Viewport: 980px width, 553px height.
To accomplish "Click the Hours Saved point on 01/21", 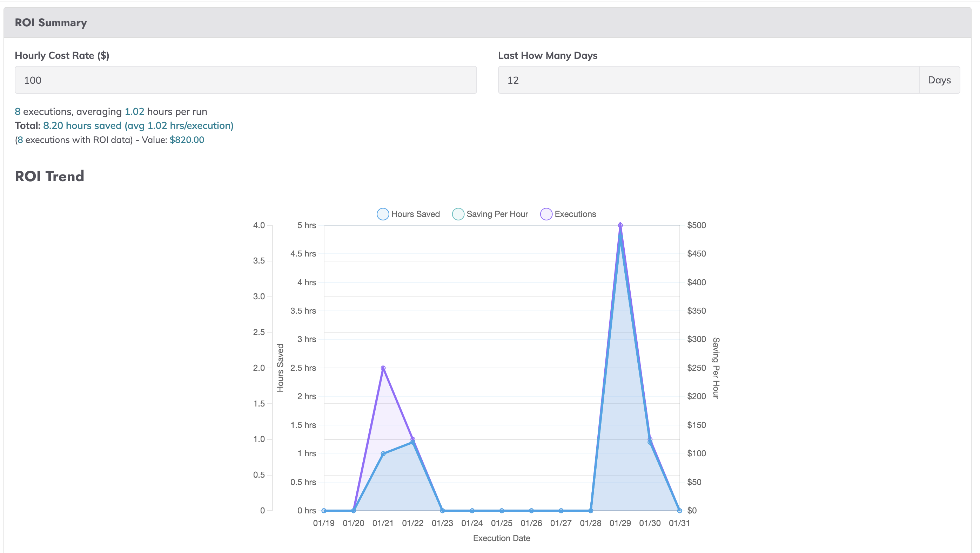I will coord(383,453).
